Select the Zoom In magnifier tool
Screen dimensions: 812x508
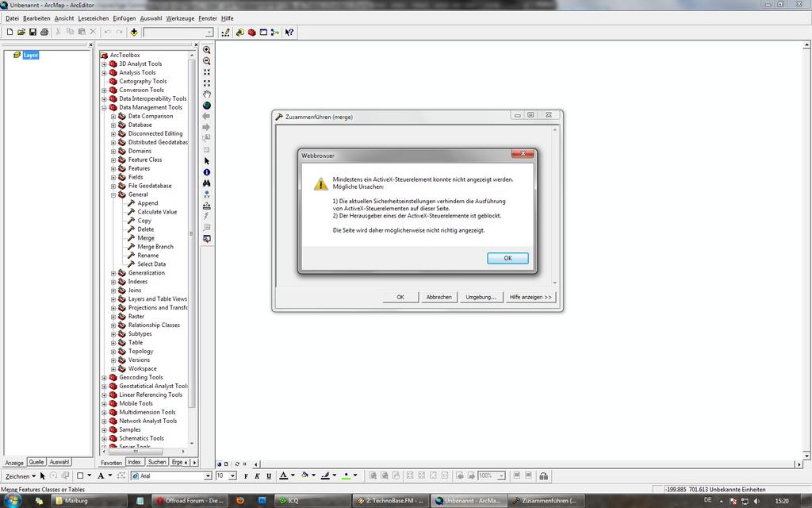coord(207,50)
